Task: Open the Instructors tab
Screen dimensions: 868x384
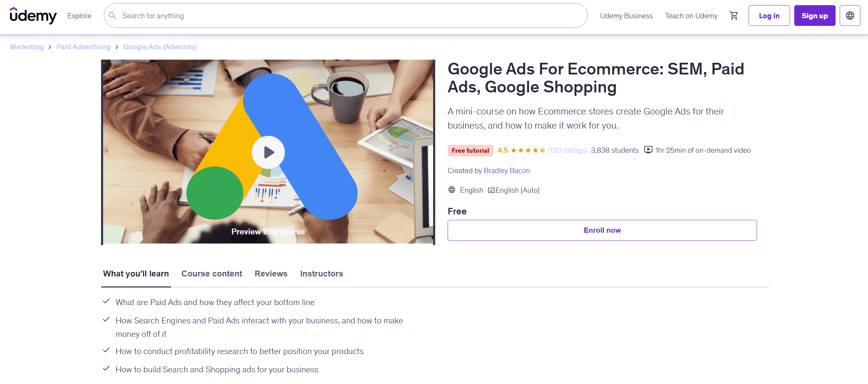Action: click(x=321, y=273)
